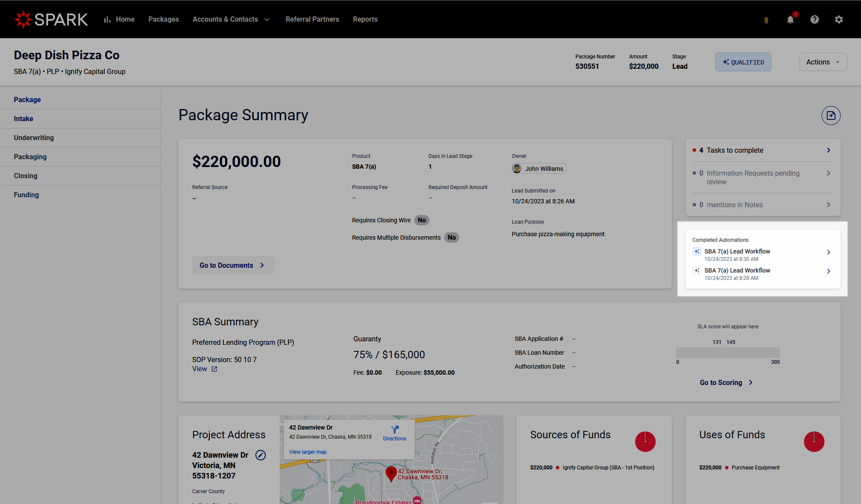Open Referral Partners in the navigation

[313, 19]
